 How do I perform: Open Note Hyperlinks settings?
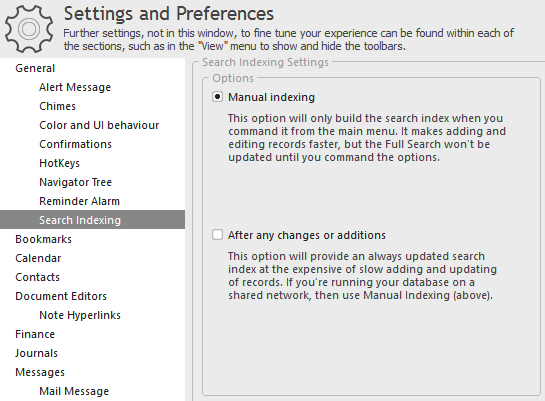(x=80, y=315)
